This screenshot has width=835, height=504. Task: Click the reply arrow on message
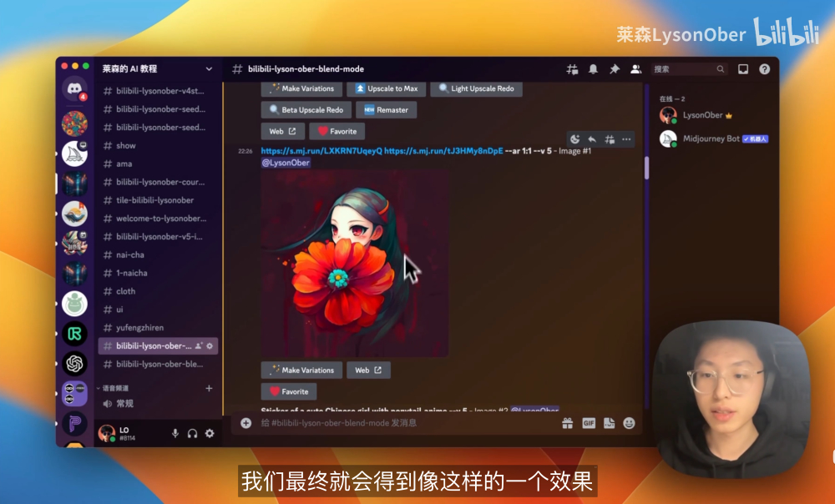point(592,139)
